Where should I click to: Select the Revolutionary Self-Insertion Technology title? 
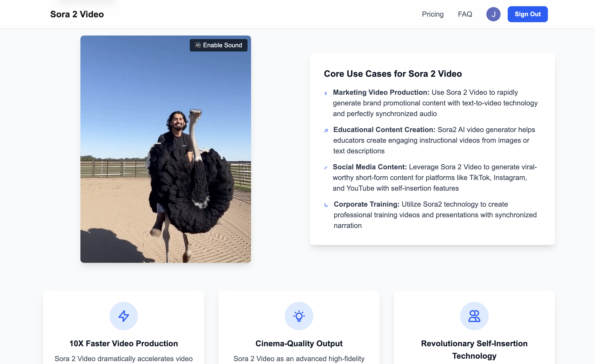tap(474, 349)
